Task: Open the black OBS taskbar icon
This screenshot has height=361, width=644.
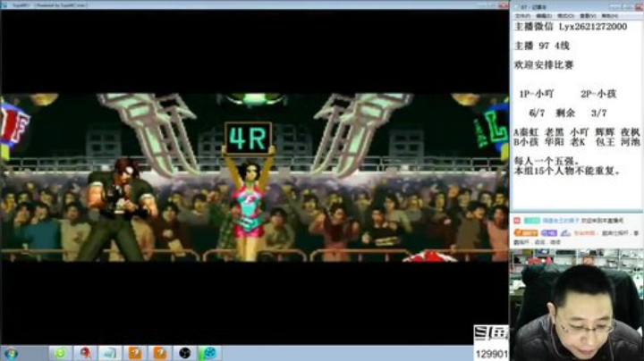Action: (x=185, y=353)
